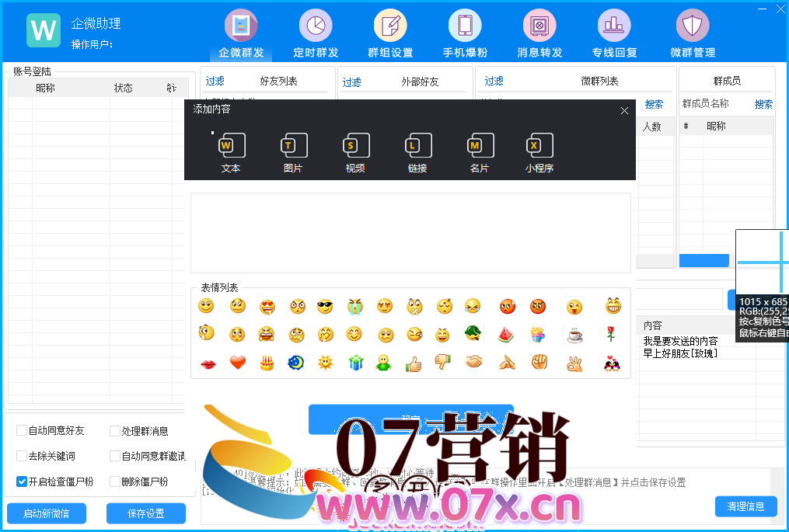Click the 人数 column header

[652, 127]
